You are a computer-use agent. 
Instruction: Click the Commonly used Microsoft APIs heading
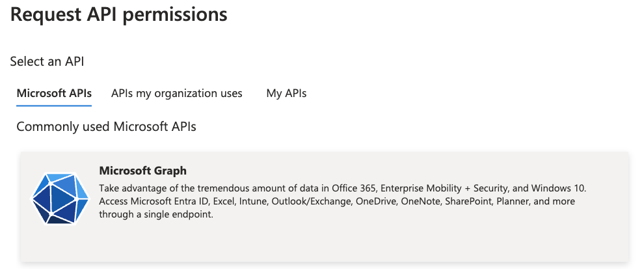pyautogui.click(x=106, y=127)
